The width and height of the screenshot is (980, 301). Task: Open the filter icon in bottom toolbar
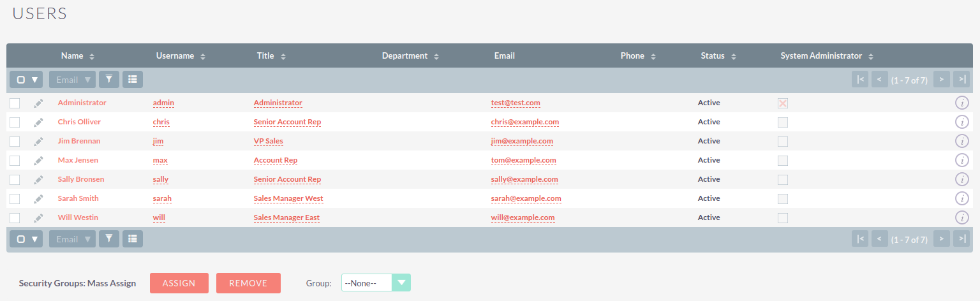coord(109,239)
